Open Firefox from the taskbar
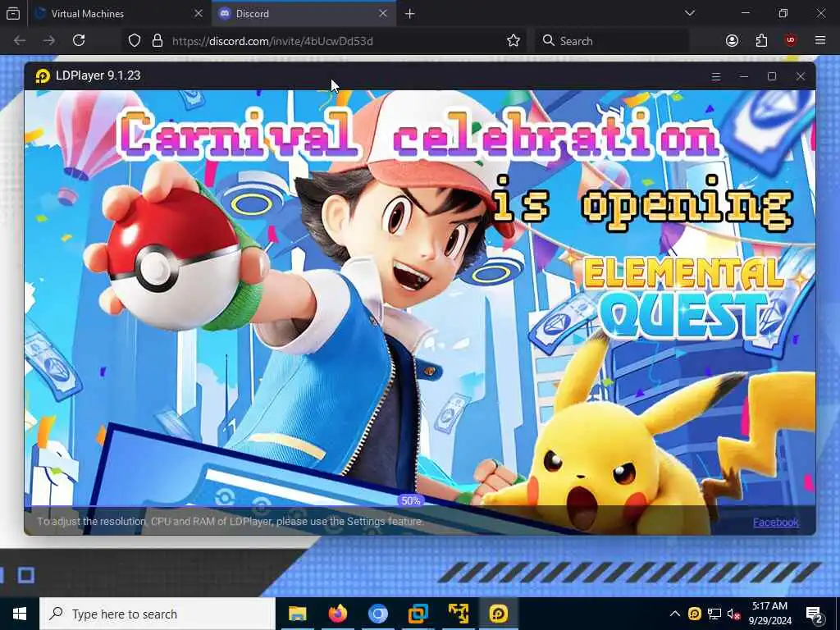 point(337,614)
